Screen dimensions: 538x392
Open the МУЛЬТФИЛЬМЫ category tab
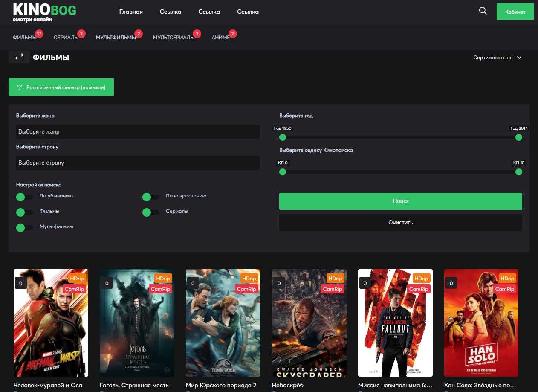click(x=116, y=38)
